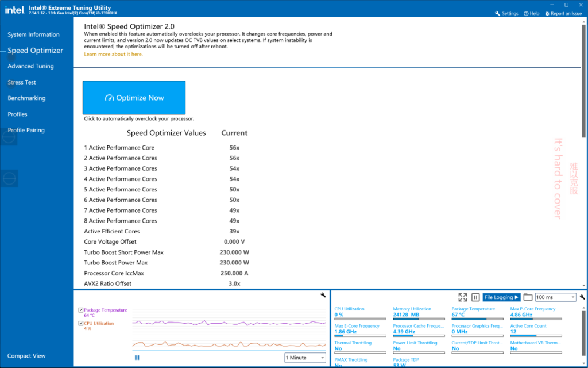Click the Intel Speed Optimizer 2.0 heading

[129, 26]
